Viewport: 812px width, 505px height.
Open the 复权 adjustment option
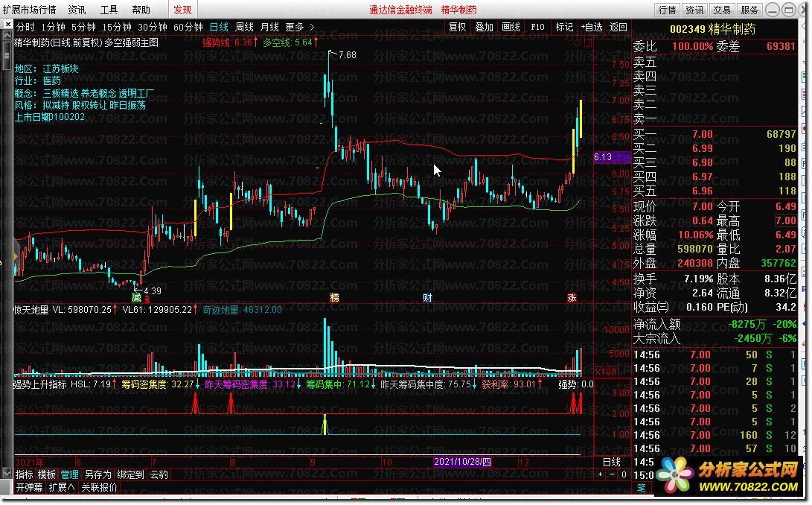457,27
